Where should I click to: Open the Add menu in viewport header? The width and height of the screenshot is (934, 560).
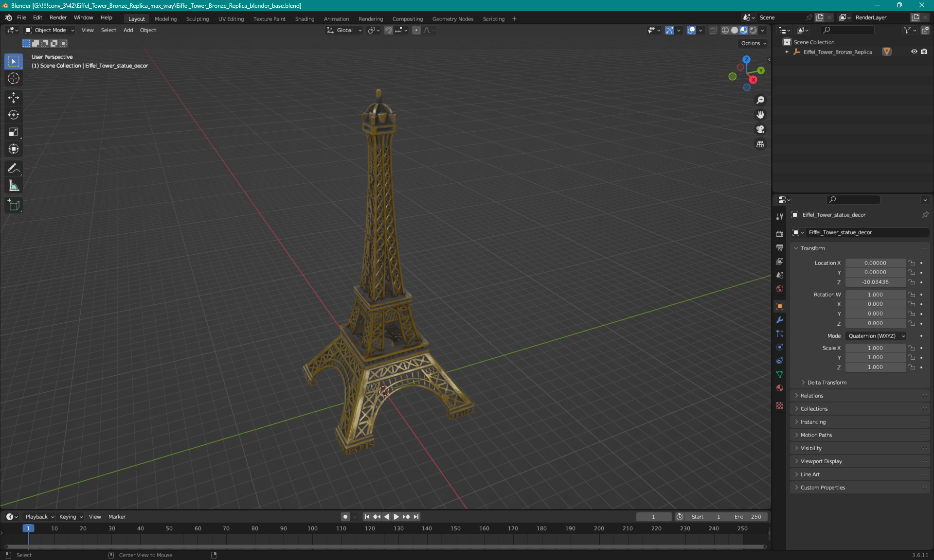click(x=128, y=30)
